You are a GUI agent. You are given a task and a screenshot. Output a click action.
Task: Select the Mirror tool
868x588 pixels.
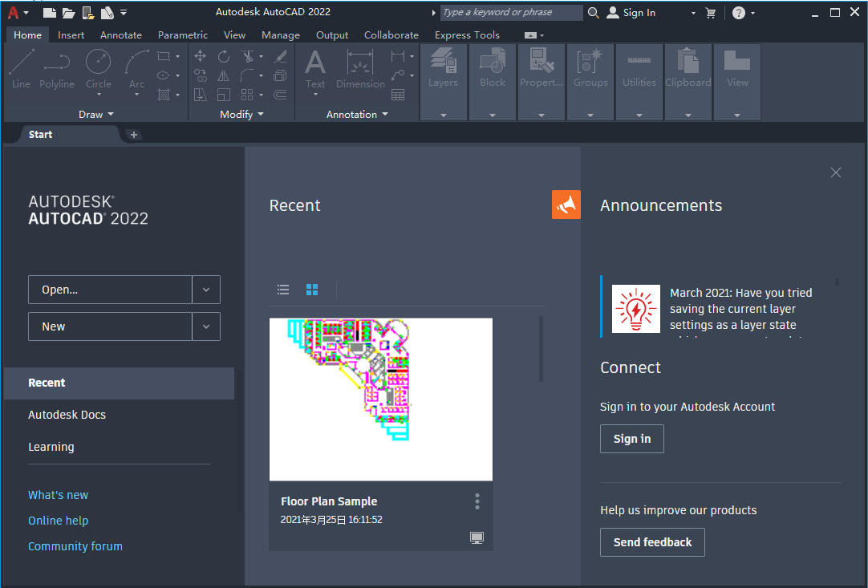224,75
